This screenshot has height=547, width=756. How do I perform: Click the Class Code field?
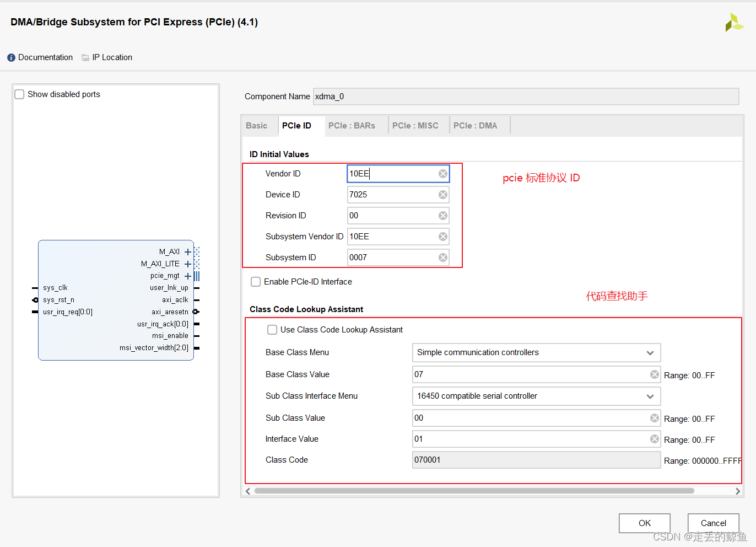(x=537, y=460)
